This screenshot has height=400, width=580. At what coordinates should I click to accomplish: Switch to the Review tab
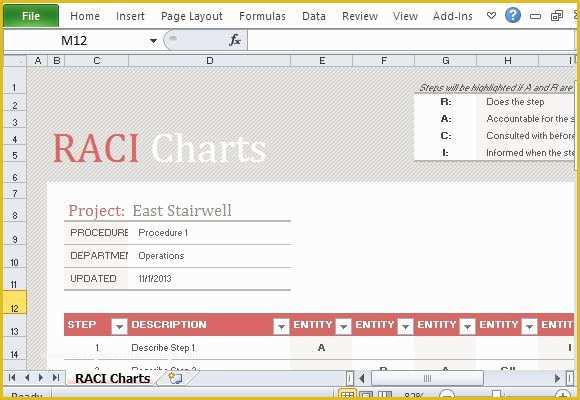pos(360,16)
